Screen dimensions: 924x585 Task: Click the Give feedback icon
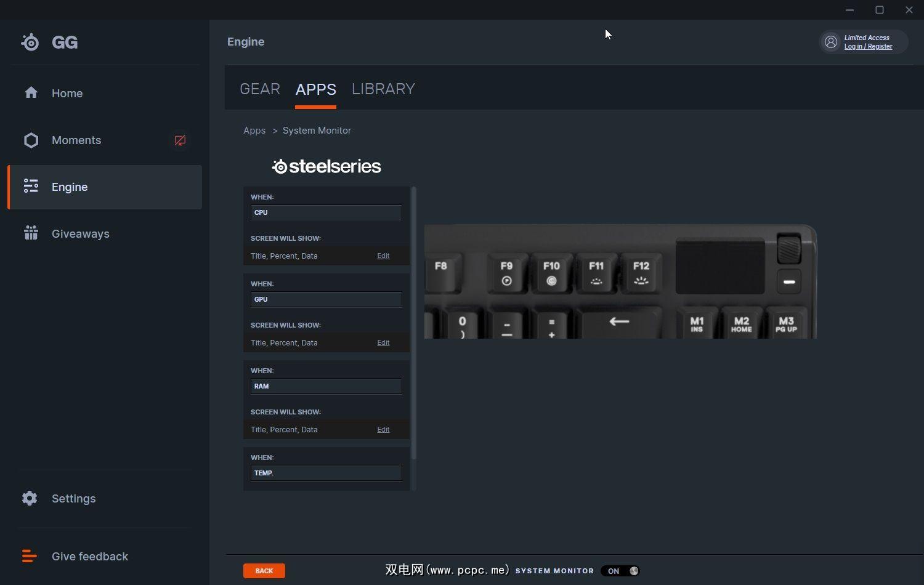coord(30,556)
